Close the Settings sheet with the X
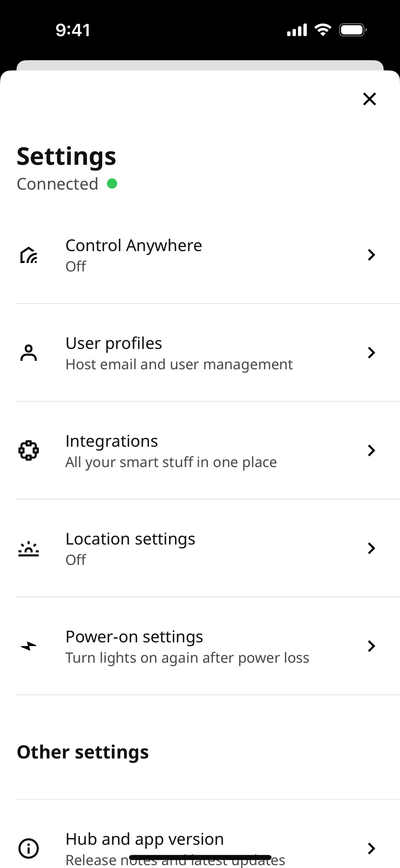 click(x=369, y=99)
